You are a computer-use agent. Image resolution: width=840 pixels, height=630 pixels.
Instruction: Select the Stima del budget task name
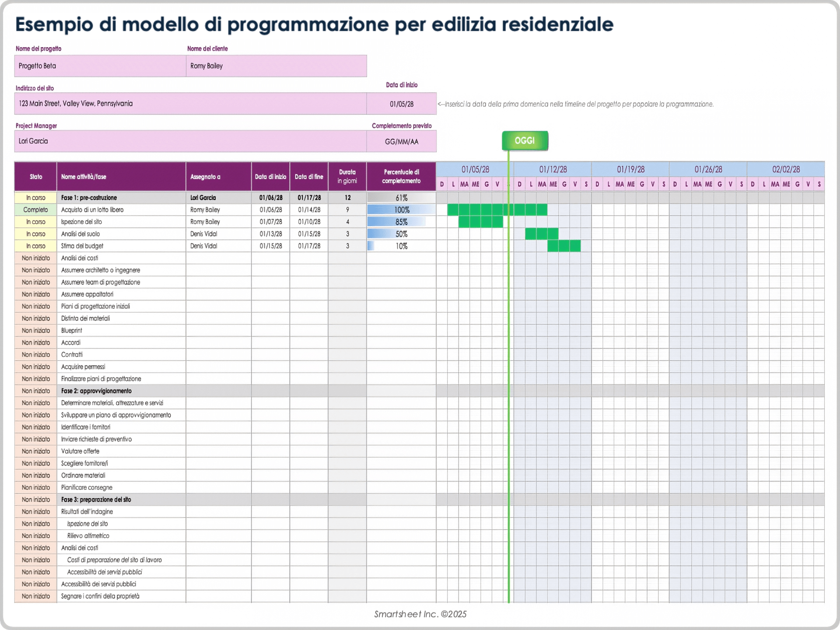tap(82, 246)
